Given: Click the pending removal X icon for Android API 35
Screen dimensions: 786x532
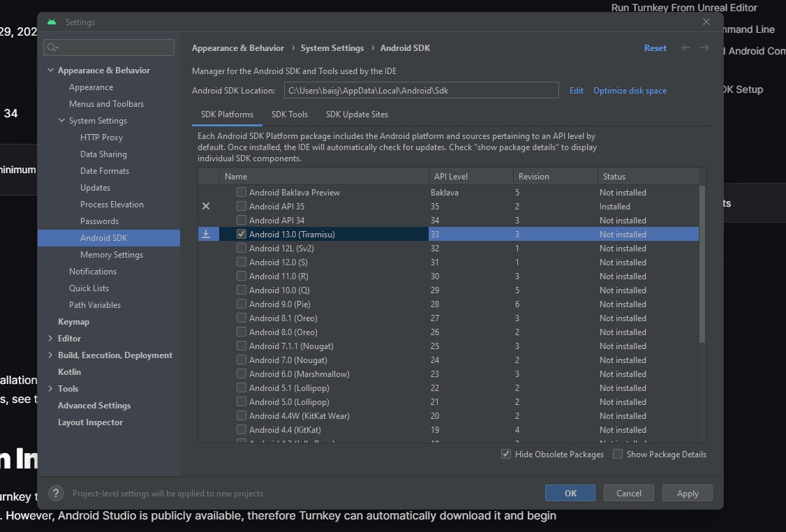Looking at the screenshot, I should point(206,206).
